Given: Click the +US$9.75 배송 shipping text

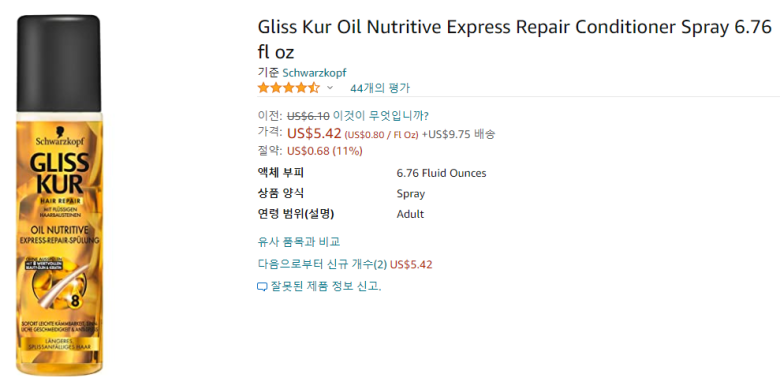Looking at the screenshot, I should [458, 134].
